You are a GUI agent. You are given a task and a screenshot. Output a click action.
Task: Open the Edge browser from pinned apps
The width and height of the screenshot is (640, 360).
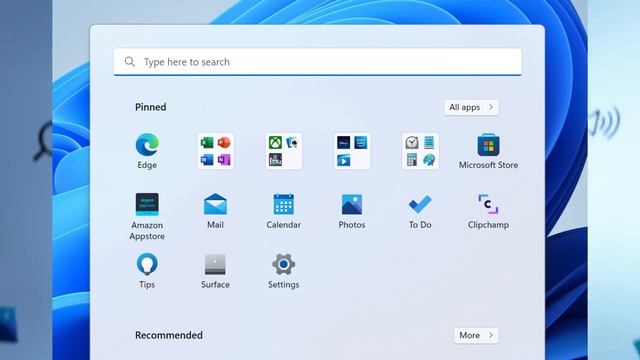coord(147,151)
